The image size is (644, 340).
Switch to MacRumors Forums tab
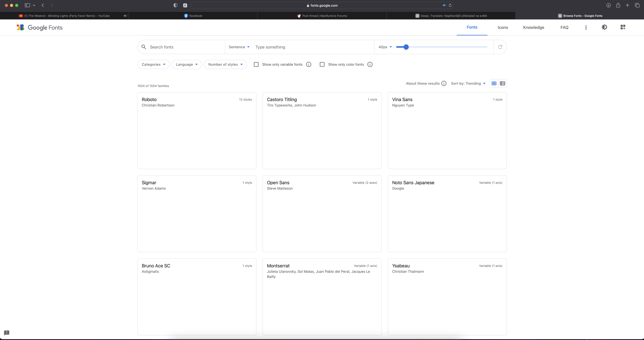tap(322, 16)
